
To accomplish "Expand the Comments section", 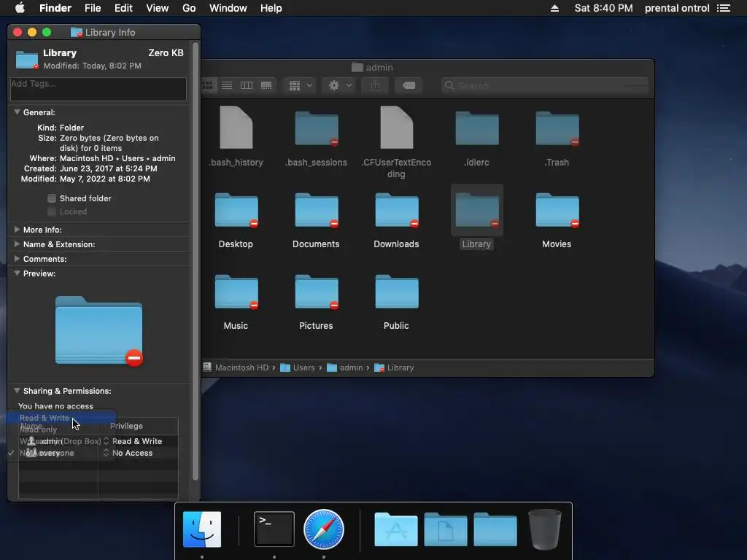I will [18, 259].
